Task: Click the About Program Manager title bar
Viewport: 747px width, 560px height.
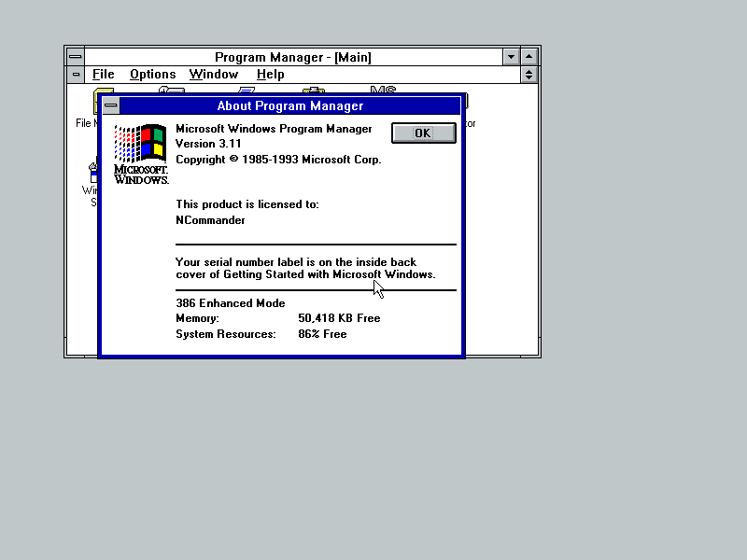Action: click(290, 105)
